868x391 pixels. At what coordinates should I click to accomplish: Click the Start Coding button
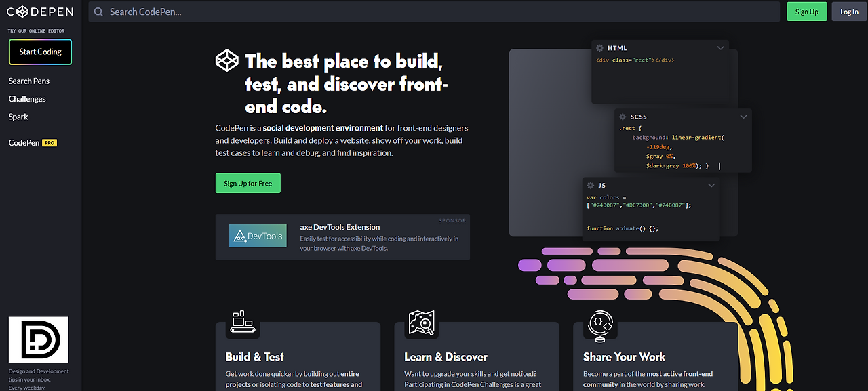click(40, 52)
